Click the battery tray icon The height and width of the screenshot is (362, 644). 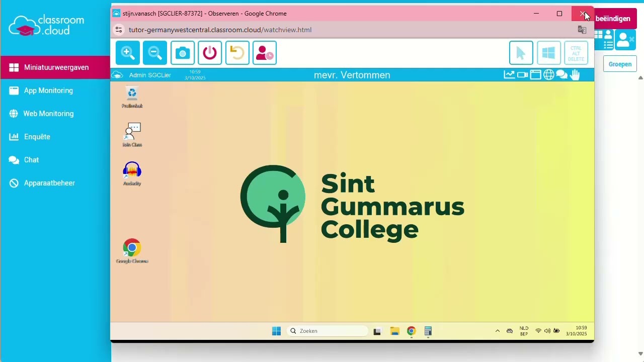[x=556, y=331]
